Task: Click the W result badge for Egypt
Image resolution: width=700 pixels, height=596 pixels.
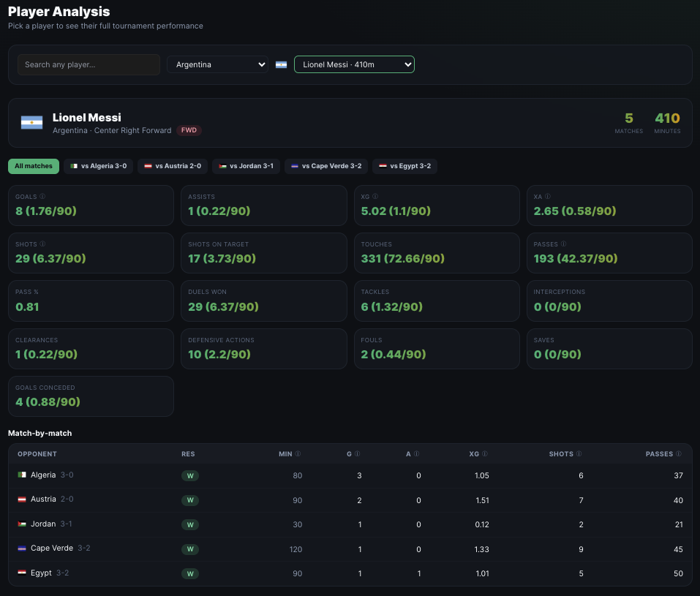Action: coord(190,573)
